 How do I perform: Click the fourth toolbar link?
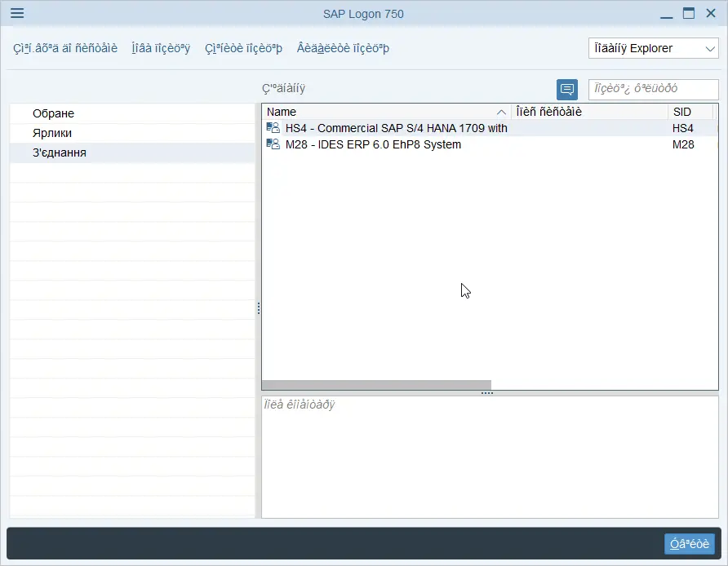pyautogui.click(x=343, y=48)
